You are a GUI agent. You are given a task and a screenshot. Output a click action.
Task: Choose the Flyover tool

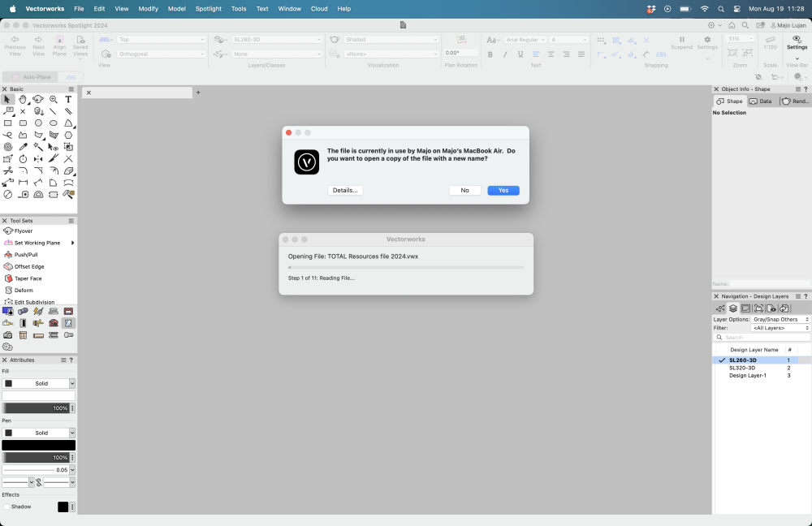[23, 231]
